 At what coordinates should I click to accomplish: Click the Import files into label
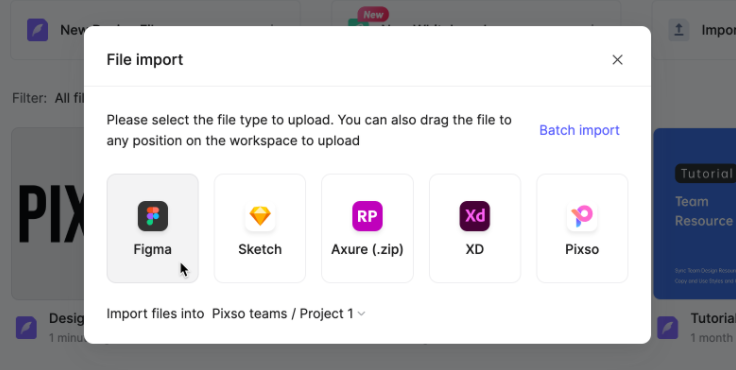point(155,313)
